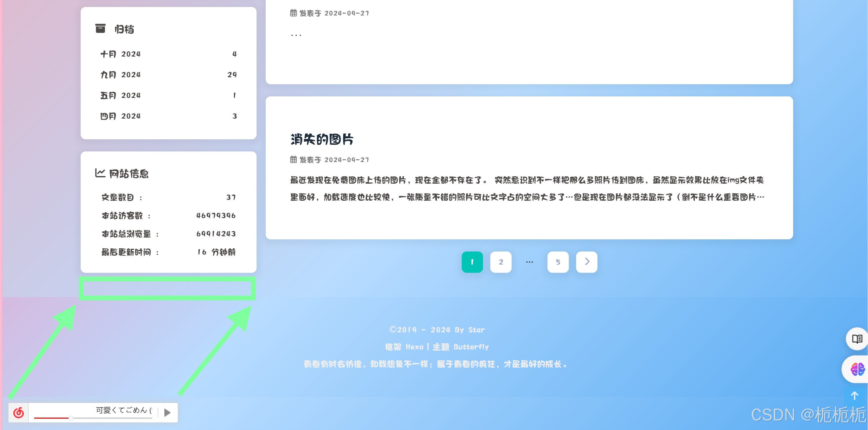Image resolution: width=868 pixels, height=430 pixels.
Task: Open 四月 2024 archive
Action: click(121, 116)
